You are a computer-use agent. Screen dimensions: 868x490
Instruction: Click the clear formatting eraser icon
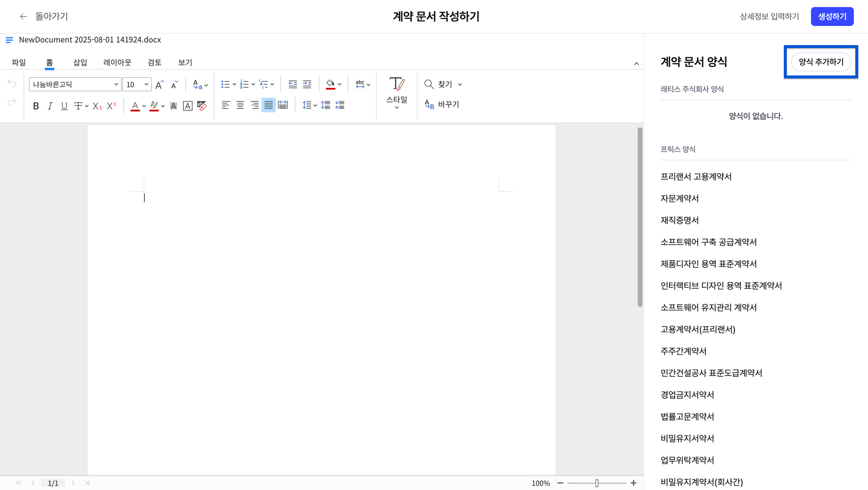(202, 106)
